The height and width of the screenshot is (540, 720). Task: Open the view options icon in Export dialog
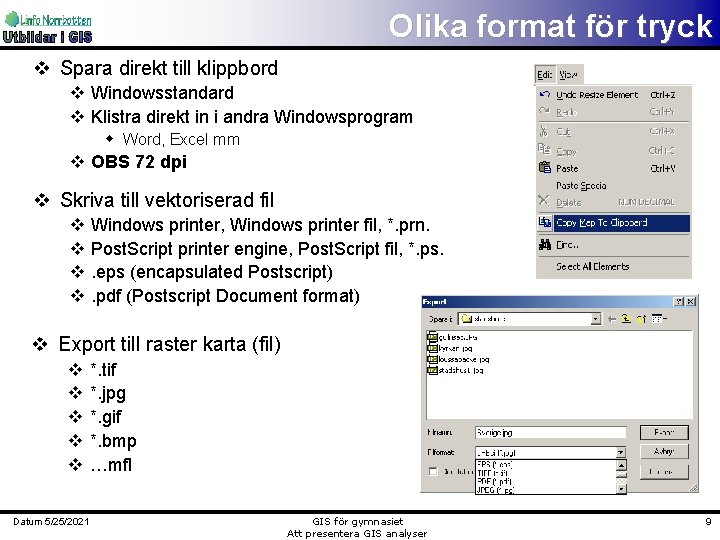click(659, 318)
